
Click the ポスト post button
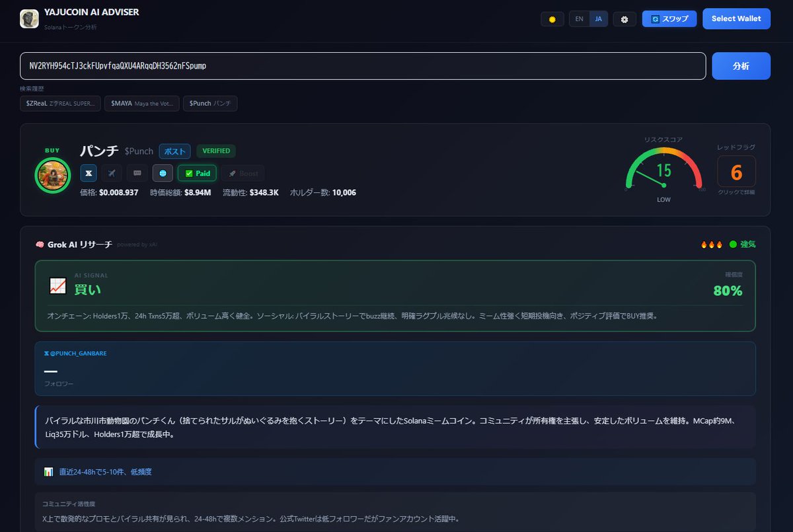coord(174,151)
